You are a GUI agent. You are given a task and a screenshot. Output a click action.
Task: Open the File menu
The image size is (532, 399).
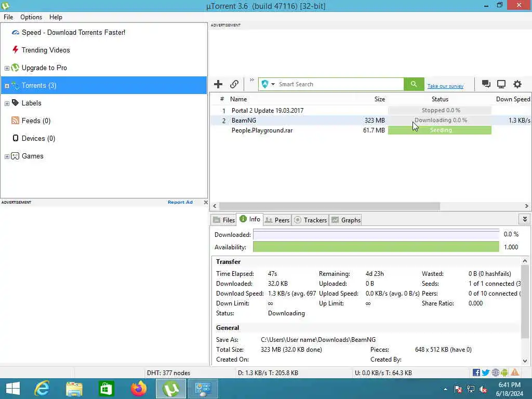coord(8,17)
